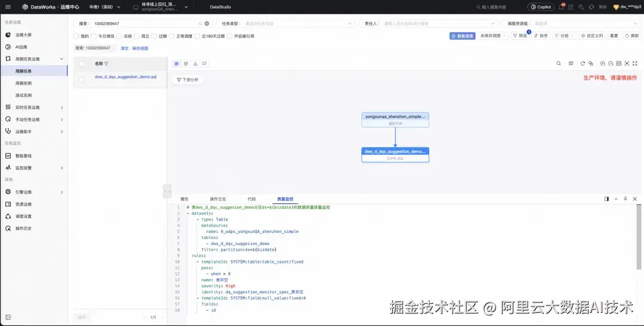Check the 孤立 filter checkbox
The width and height of the screenshot is (644, 326).
click(137, 36)
